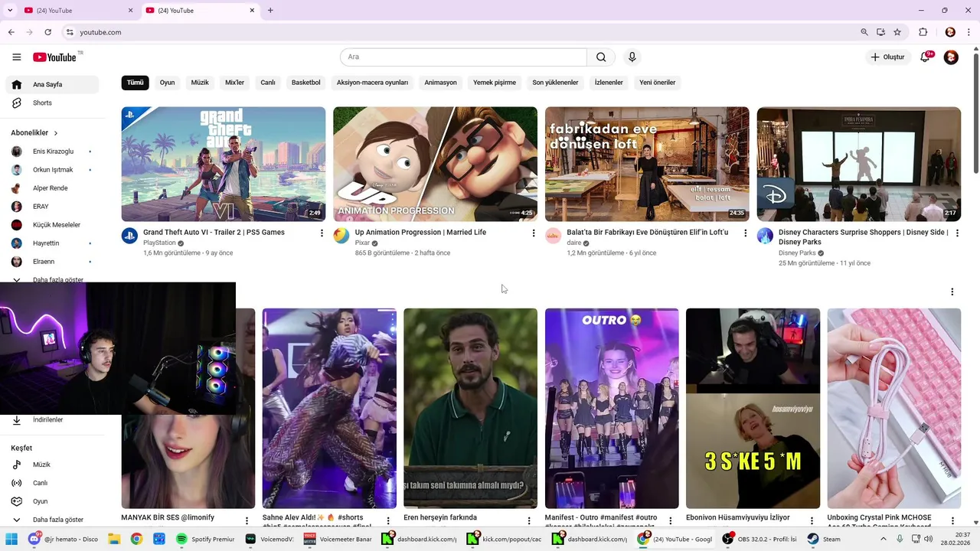Select the Yemek pişirme chip

point(495,83)
